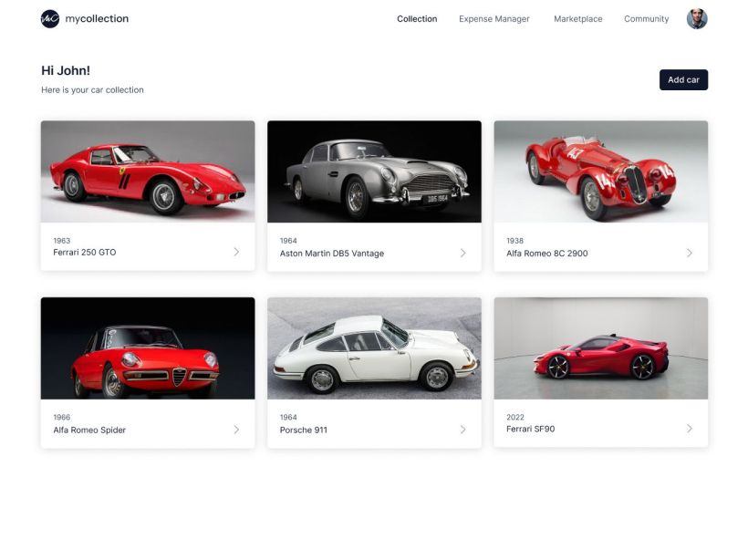The height and width of the screenshot is (560, 748).
Task: Expand the Ferrari SF90 details arrow
Action: pyautogui.click(x=690, y=427)
